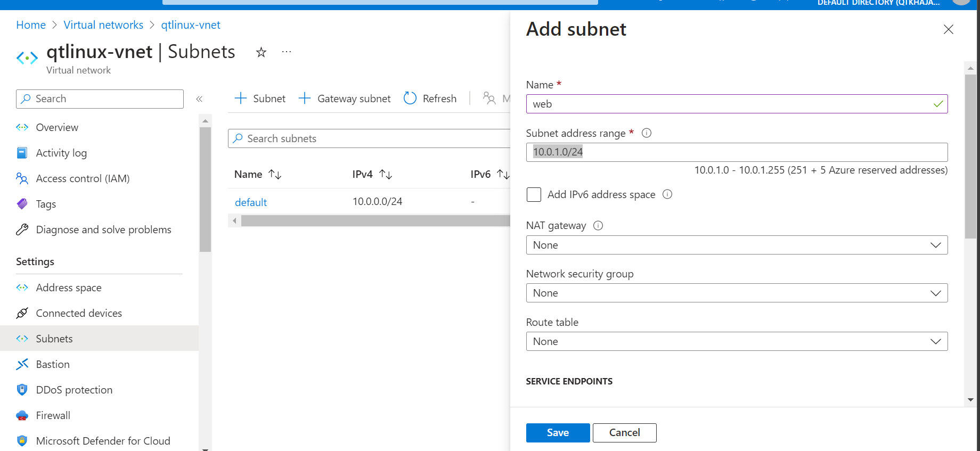Open the Network security group dropdown
The width and height of the screenshot is (980, 451).
coord(737,293)
